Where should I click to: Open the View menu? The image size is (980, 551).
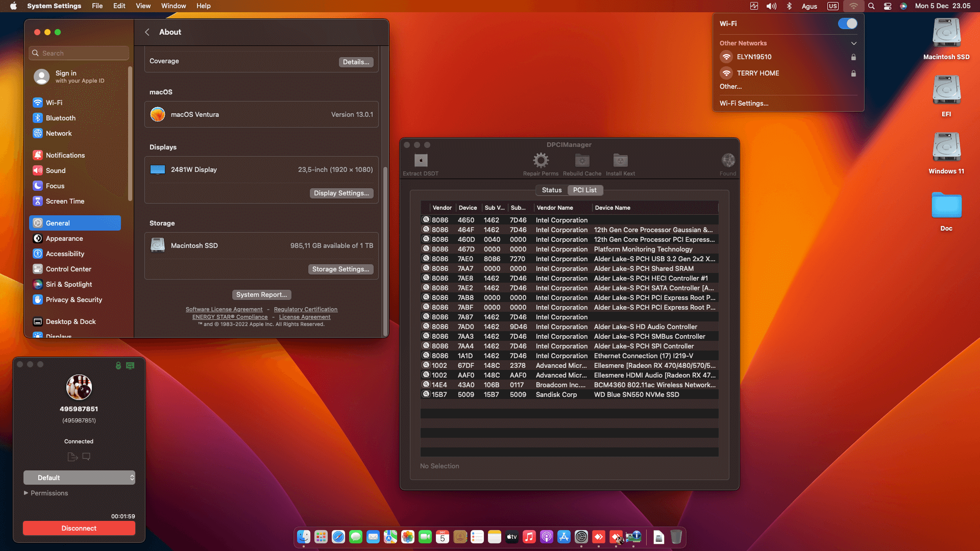[143, 6]
